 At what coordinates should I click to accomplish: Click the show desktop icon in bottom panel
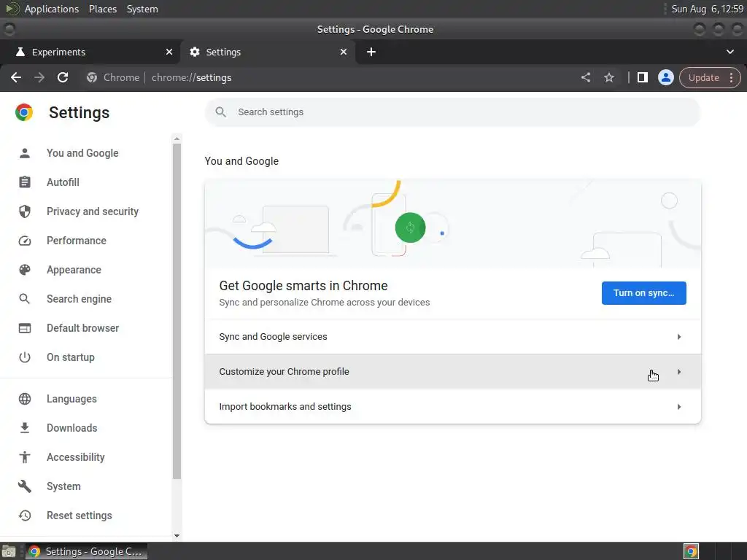(x=9, y=551)
